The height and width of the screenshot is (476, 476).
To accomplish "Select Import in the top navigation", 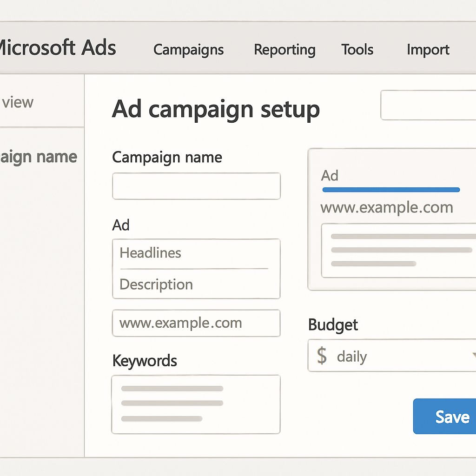I will 428,49.
